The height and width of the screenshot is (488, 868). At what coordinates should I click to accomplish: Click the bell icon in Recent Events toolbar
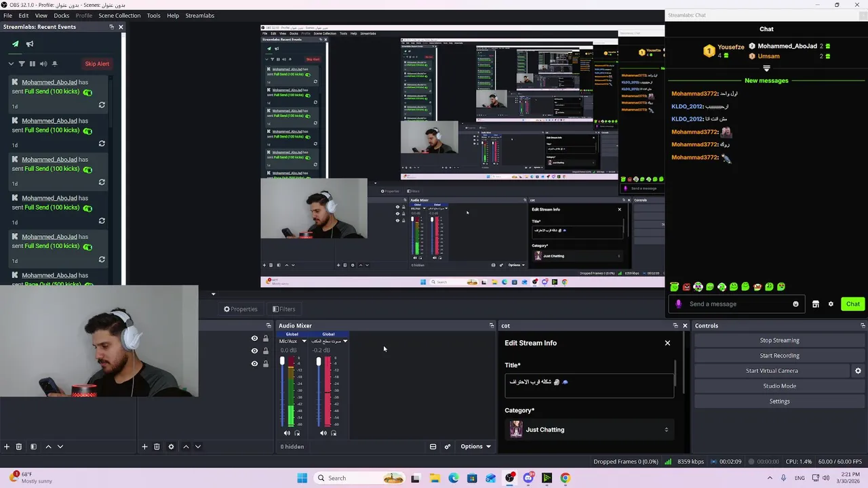(x=54, y=64)
